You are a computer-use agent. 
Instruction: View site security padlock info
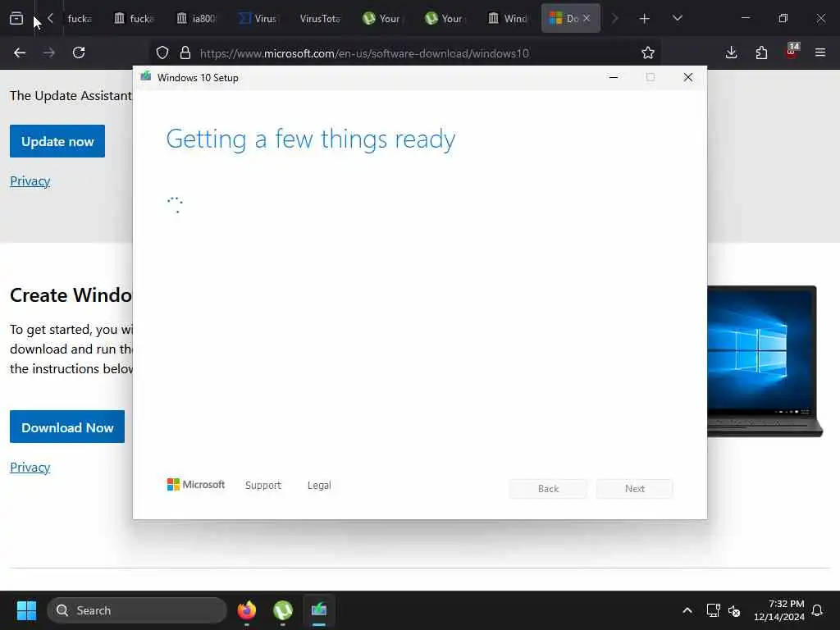[185, 52]
